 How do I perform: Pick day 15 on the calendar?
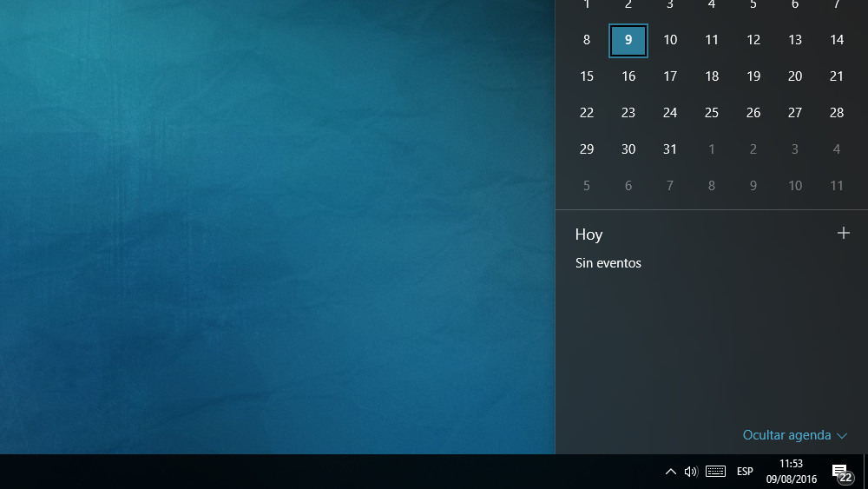[x=587, y=76]
